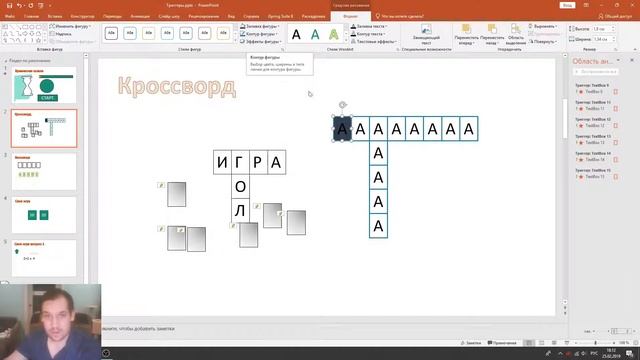
Task: Edit the Высота height field
Action: pos(604,29)
